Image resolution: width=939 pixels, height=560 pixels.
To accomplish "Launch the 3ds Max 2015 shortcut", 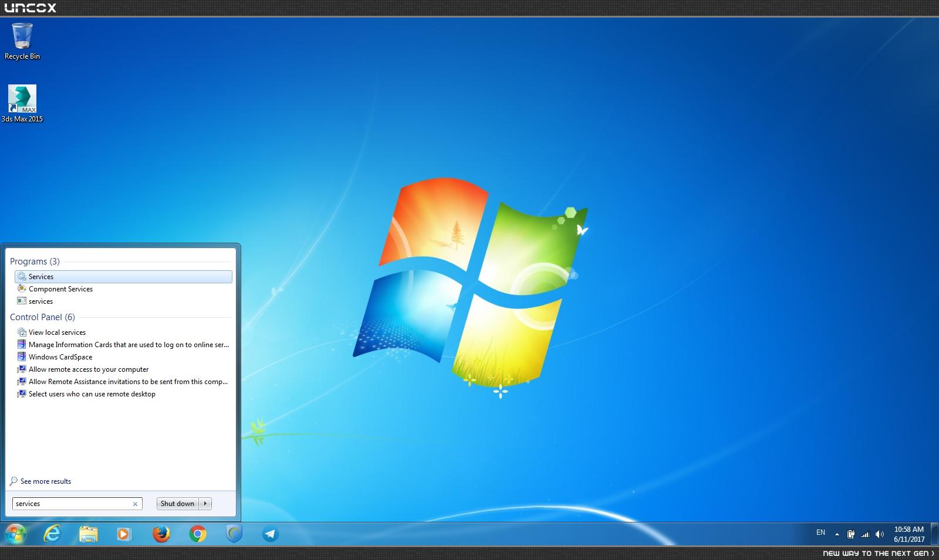I will tap(22, 104).
